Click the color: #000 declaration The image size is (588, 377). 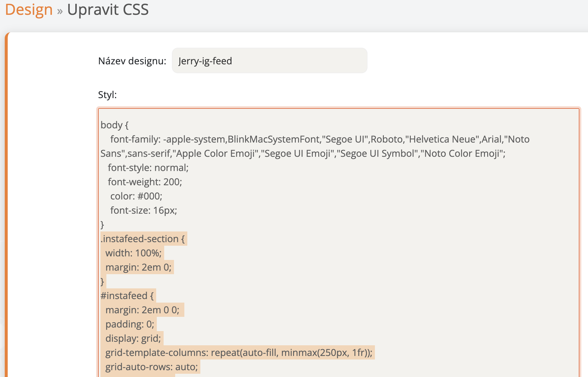136,196
